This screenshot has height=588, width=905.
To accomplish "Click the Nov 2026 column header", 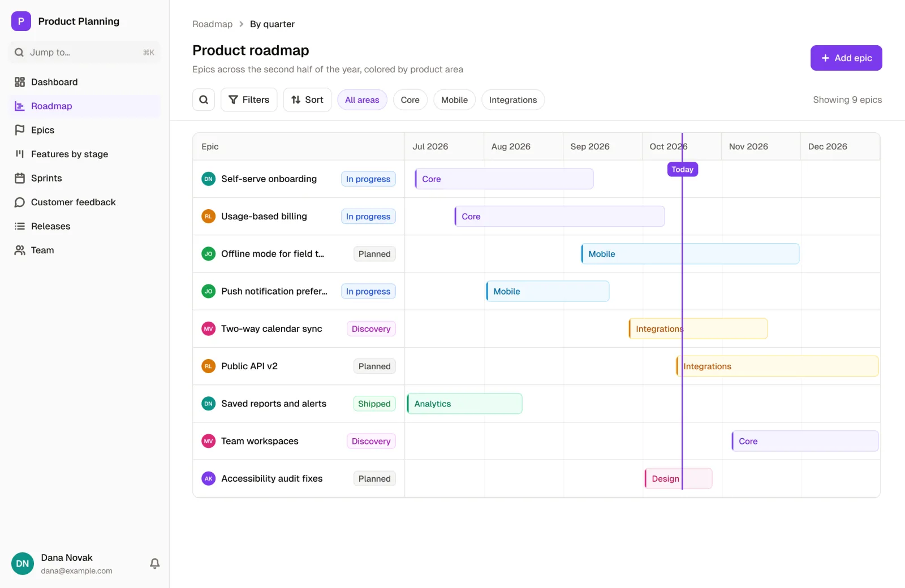I will click(x=761, y=146).
